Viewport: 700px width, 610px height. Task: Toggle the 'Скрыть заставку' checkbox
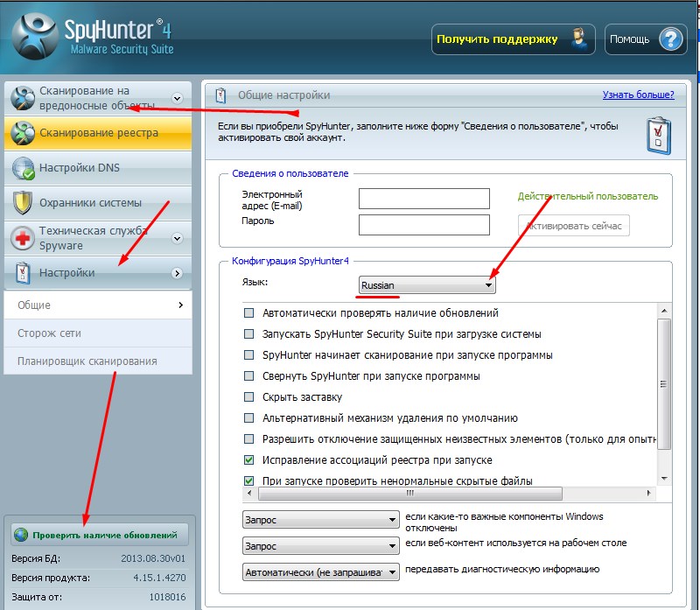coord(248,397)
